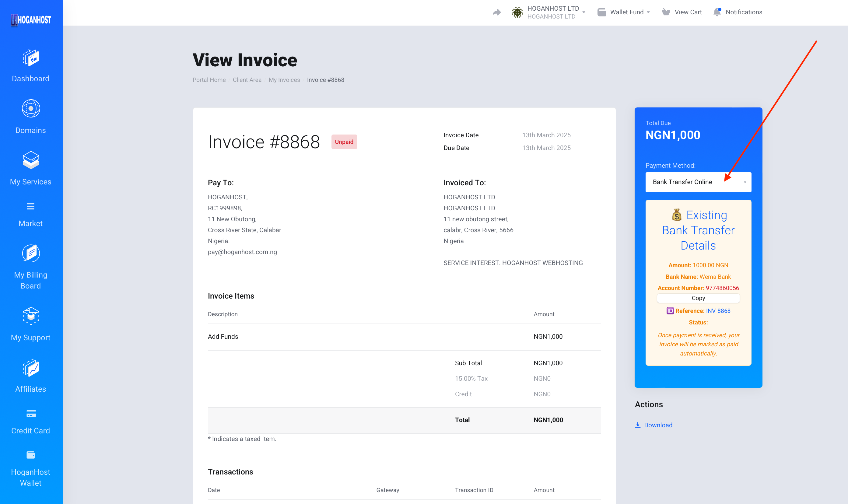848x504 pixels.
Task: Open the HoganHost Wallet icon
Action: pos(30,455)
